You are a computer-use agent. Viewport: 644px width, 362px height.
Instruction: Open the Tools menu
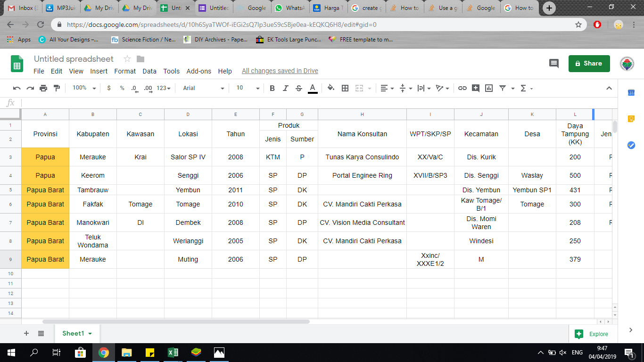coord(172,71)
